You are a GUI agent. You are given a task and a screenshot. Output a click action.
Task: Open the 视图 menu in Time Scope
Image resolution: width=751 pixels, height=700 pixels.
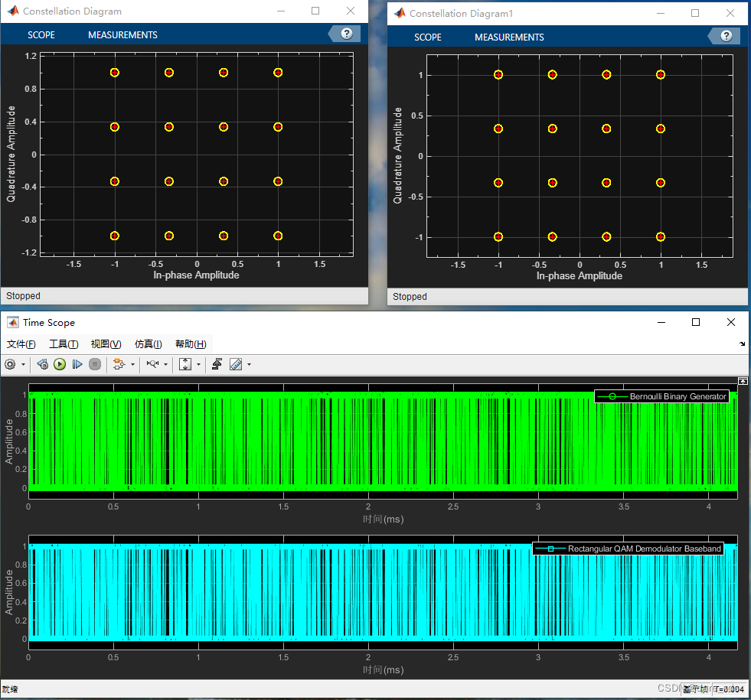pos(105,344)
